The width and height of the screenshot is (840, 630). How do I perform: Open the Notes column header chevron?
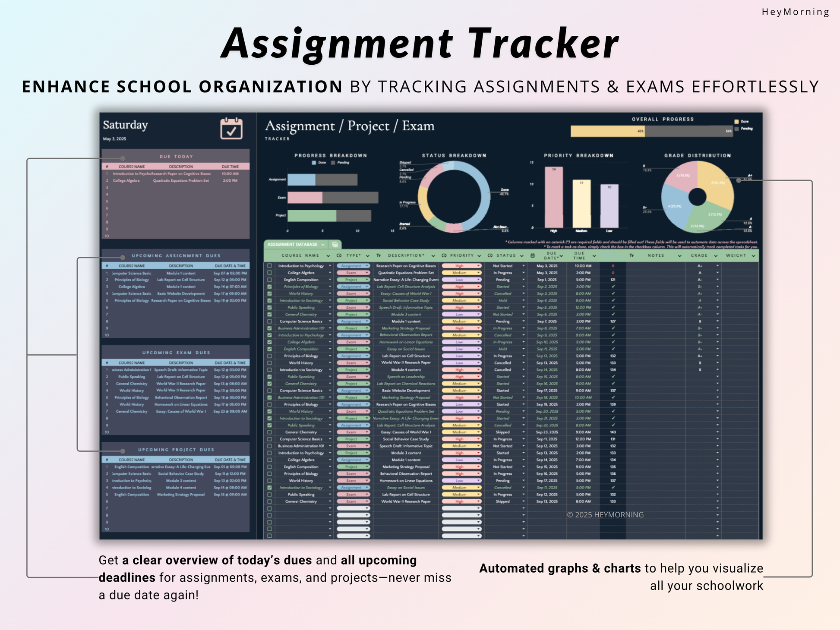click(679, 256)
